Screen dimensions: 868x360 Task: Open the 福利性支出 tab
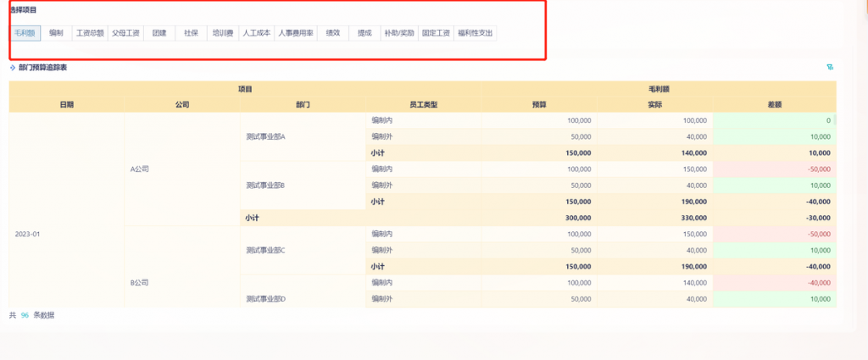coord(475,33)
